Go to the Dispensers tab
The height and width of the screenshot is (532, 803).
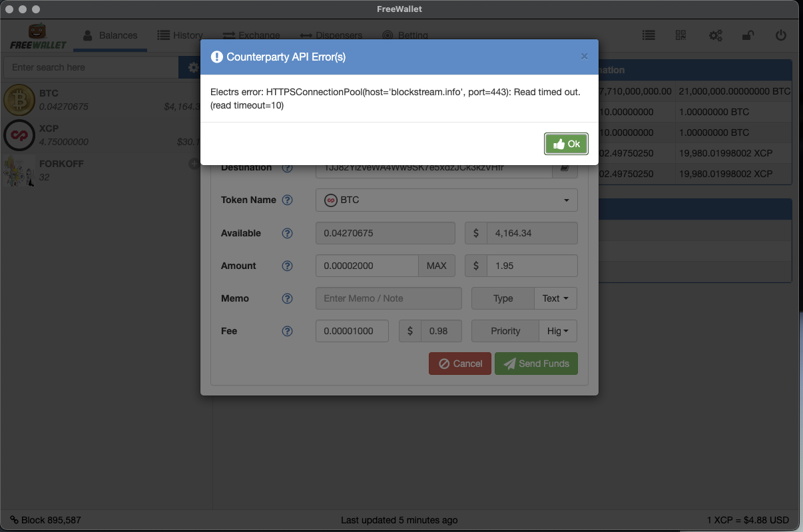[331, 35]
